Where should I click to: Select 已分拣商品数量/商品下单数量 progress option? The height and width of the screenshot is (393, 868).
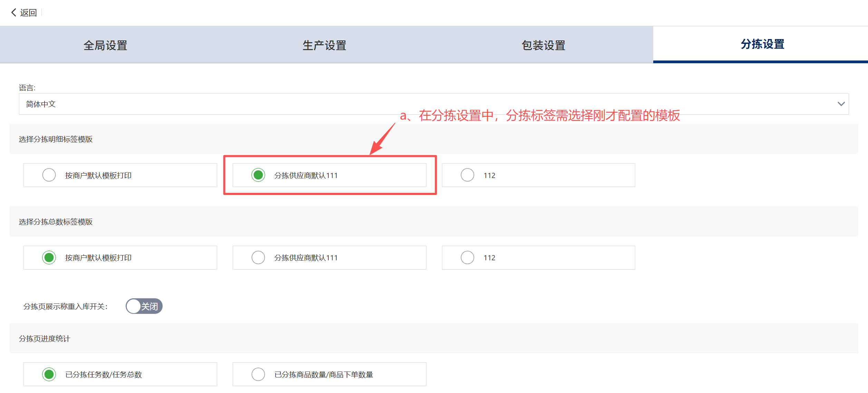coord(258,374)
